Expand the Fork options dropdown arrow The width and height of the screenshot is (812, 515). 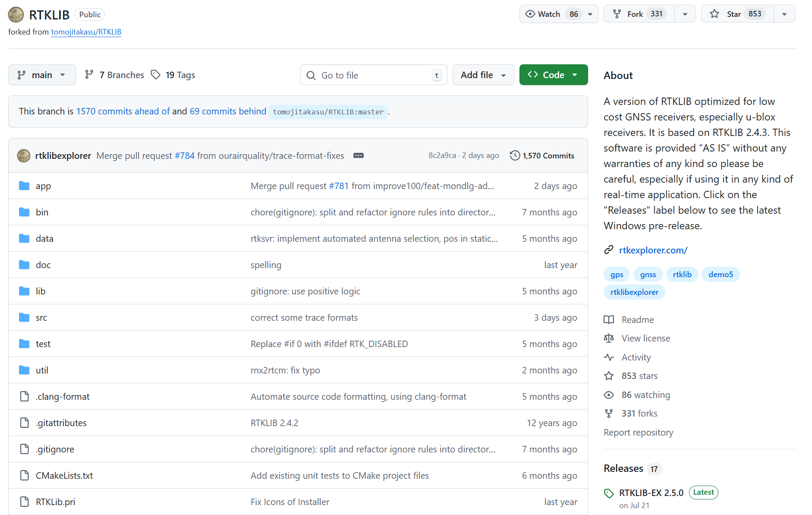pyautogui.click(x=685, y=14)
